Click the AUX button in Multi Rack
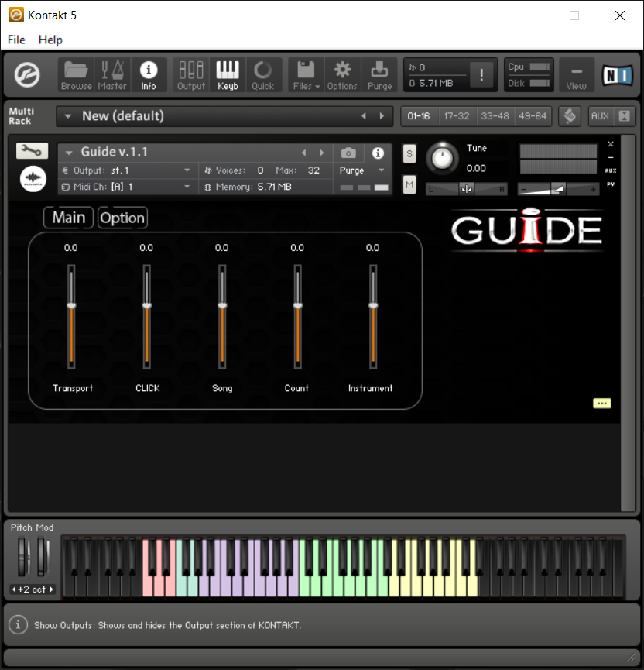This screenshot has height=670, width=644. click(600, 115)
